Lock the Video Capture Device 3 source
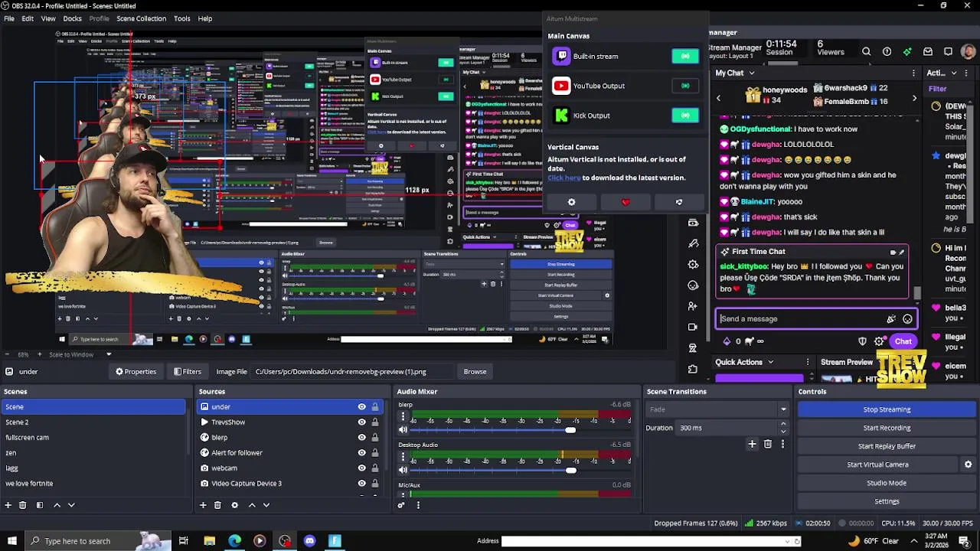Image resolution: width=980 pixels, height=551 pixels. (374, 484)
